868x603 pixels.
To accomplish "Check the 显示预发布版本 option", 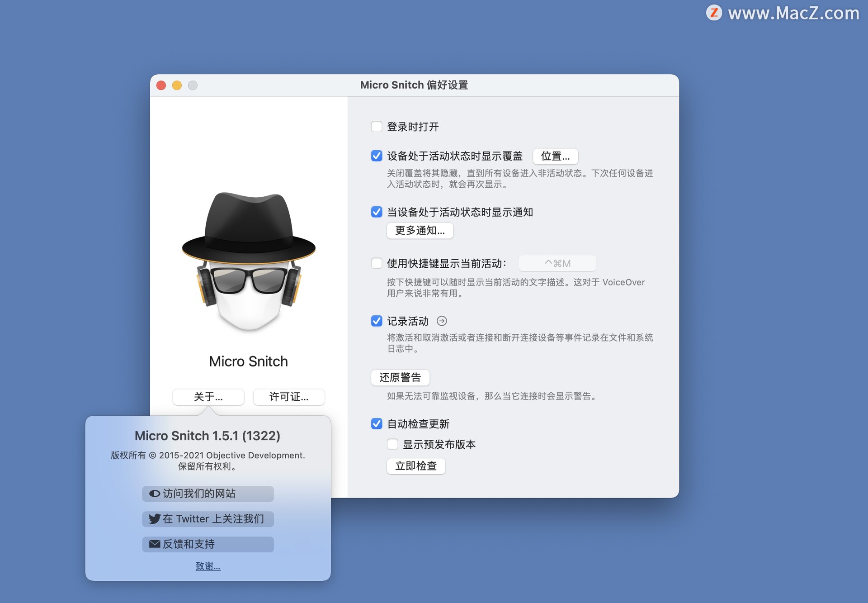I will click(x=392, y=444).
